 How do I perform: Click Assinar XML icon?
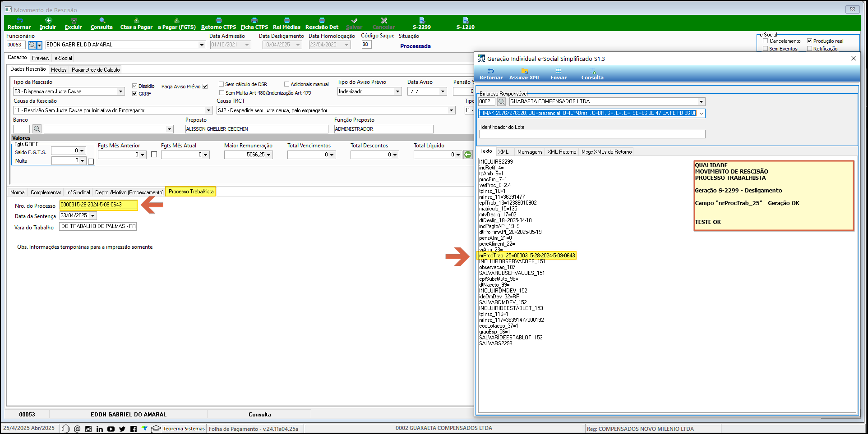coord(525,71)
